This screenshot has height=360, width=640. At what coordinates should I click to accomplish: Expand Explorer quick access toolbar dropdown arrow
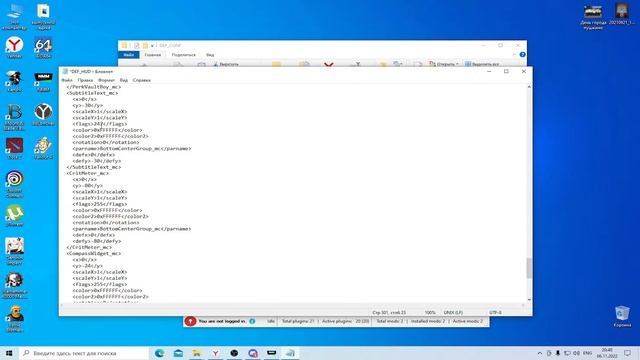[x=152, y=46]
